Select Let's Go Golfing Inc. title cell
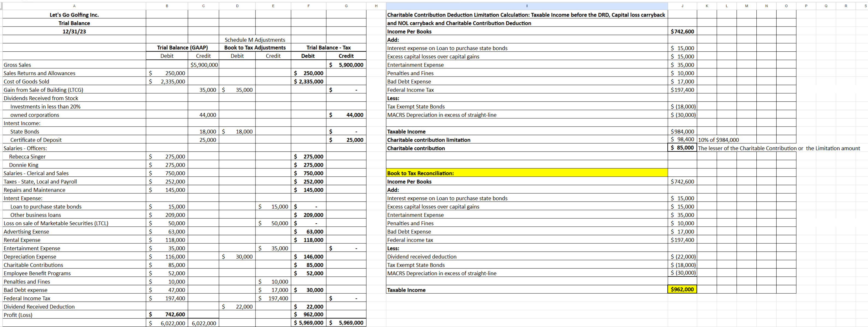The image size is (868, 327). [74, 15]
